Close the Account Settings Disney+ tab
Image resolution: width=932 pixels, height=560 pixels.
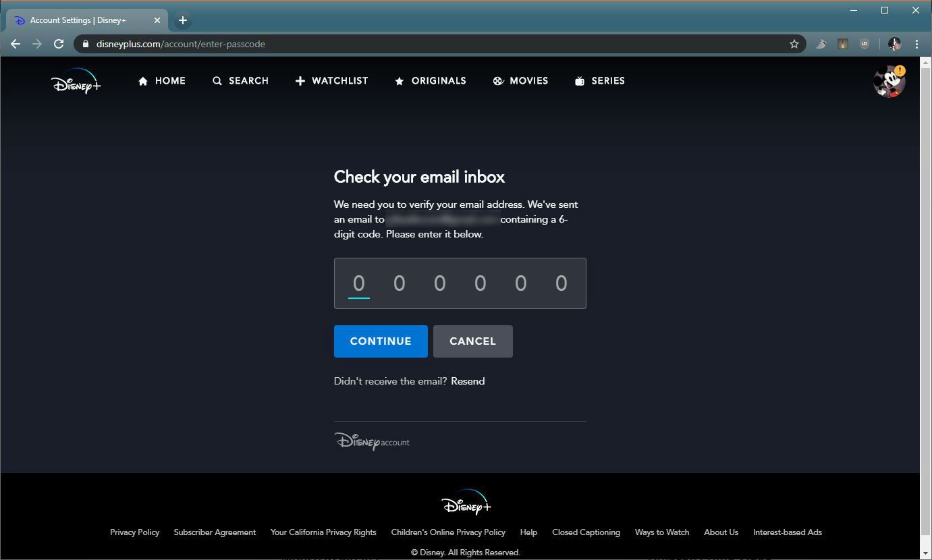coord(157,20)
